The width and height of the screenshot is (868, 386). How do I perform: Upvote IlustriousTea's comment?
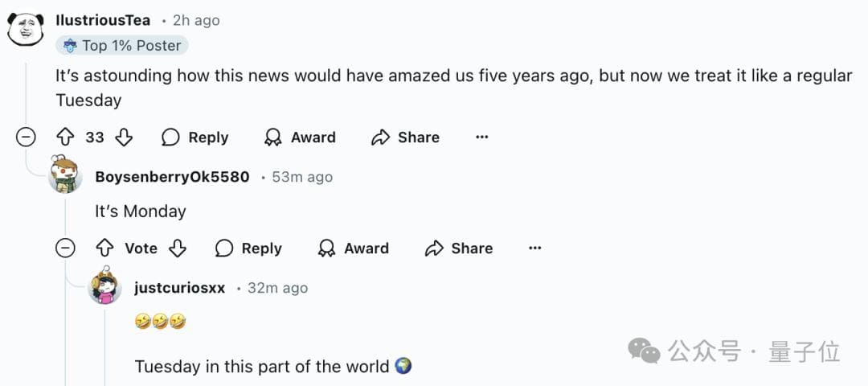(64, 138)
